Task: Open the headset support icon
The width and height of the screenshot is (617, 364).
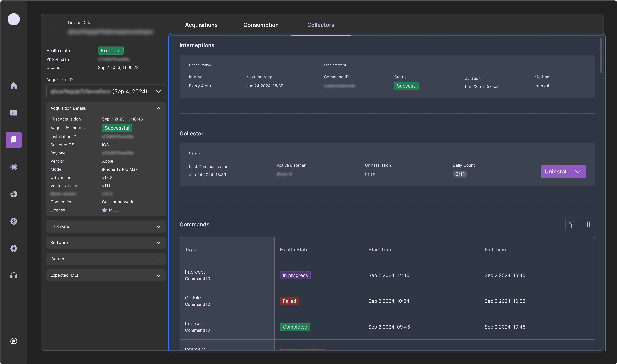Action: (14, 275)
